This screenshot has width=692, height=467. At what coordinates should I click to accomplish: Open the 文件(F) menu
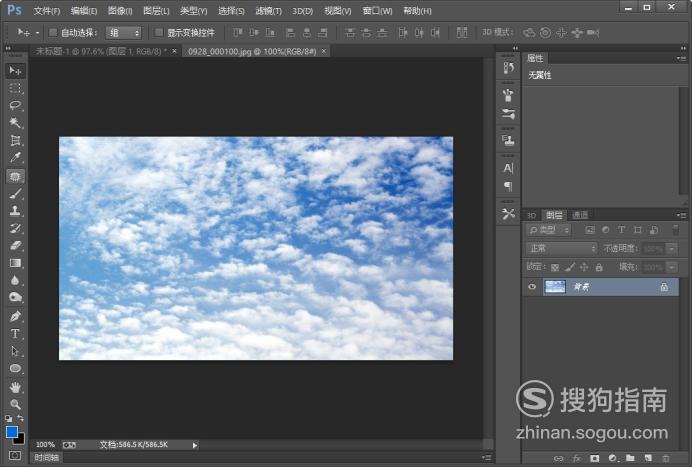click(x=47, y=11)
